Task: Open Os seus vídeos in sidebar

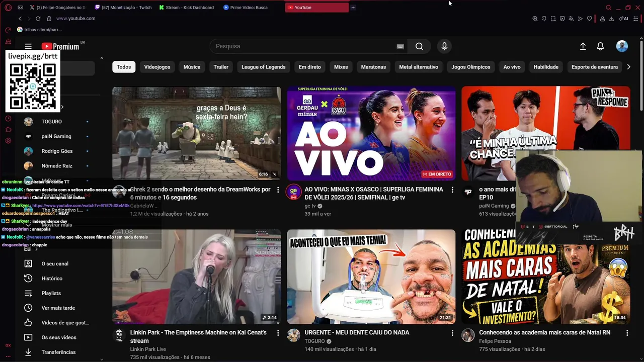Action: pyautogui.click(x=58, y=337)
